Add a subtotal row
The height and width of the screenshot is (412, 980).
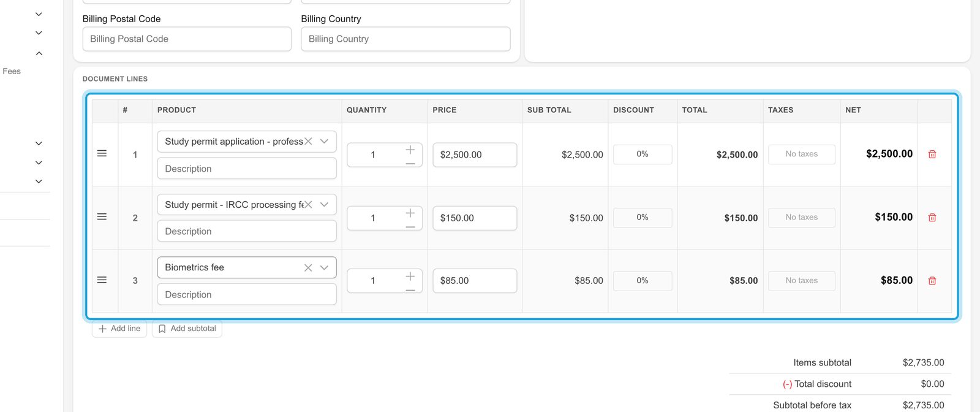187,329
